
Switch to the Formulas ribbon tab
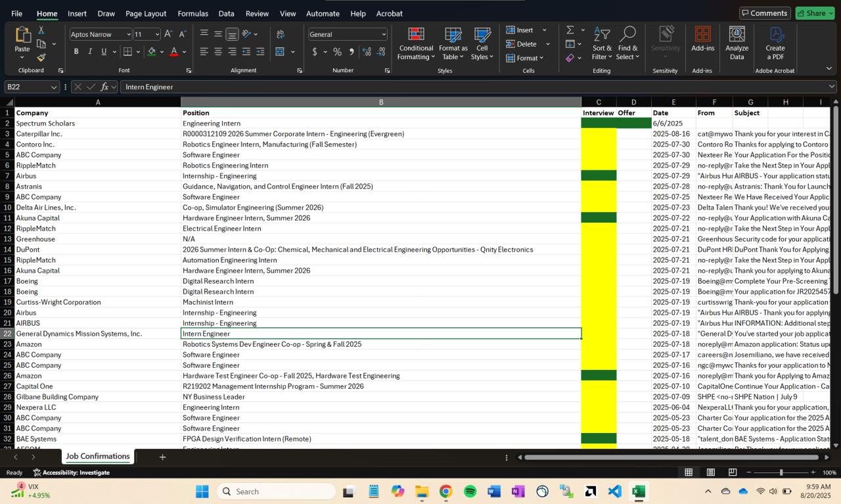click(193, 13)
